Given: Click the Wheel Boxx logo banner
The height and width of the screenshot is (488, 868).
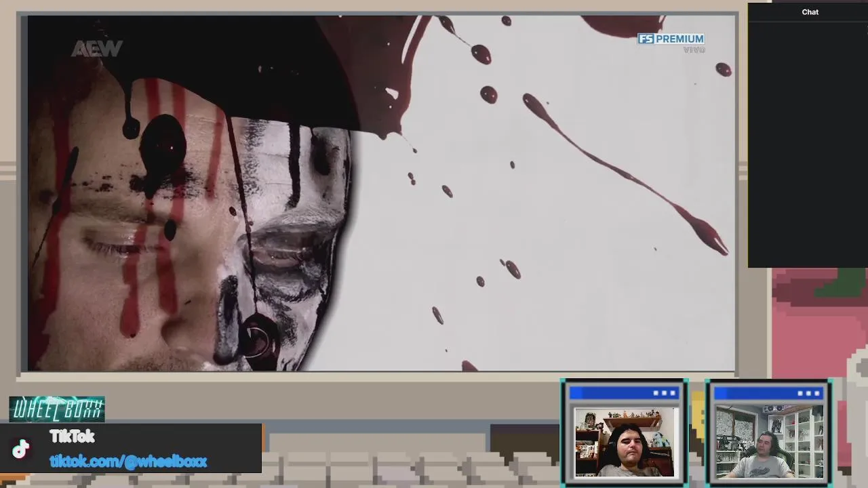Looking at the screenshot, I should (x=57, y=409).
